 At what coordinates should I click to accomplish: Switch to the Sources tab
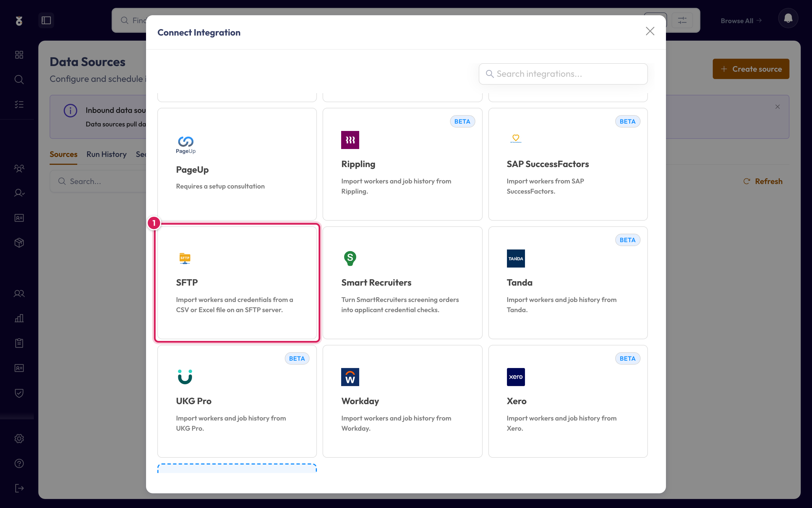click(63, 154)
